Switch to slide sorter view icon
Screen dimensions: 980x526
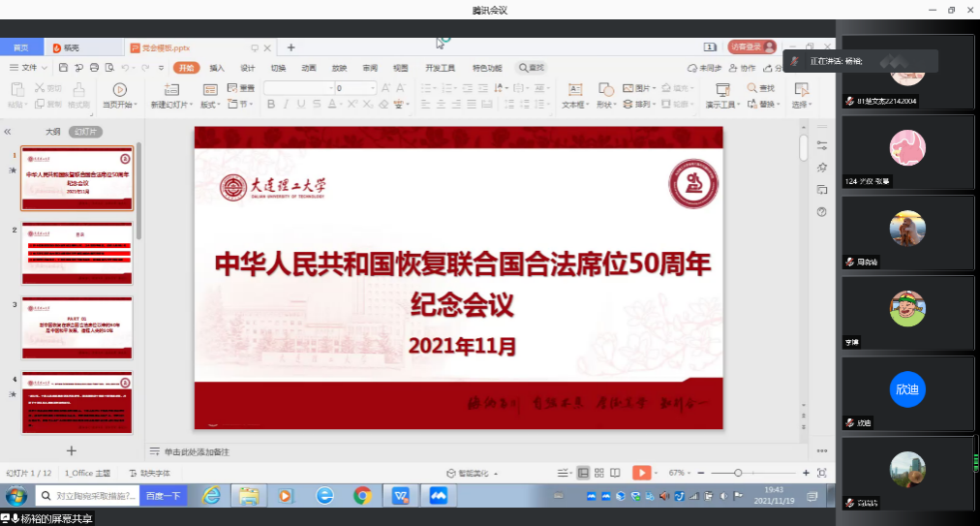pos(599,473)
